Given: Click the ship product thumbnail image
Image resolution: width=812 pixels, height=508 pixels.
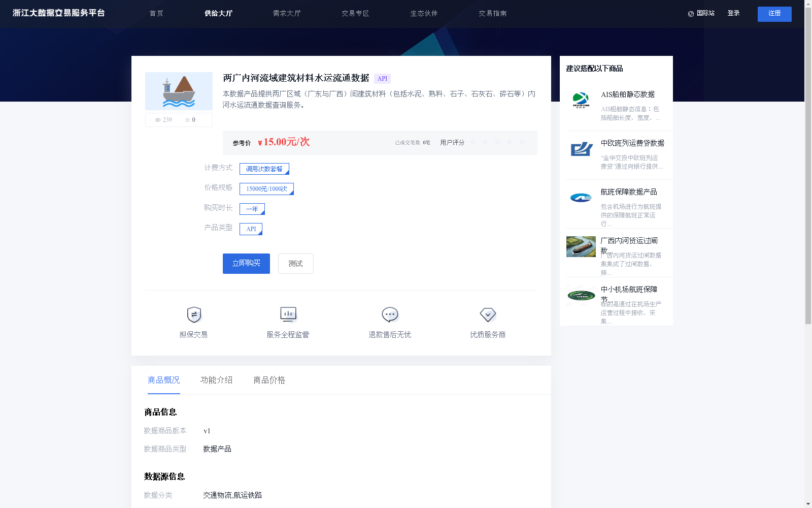Looking at the screenshot, I should coord(179,91).
